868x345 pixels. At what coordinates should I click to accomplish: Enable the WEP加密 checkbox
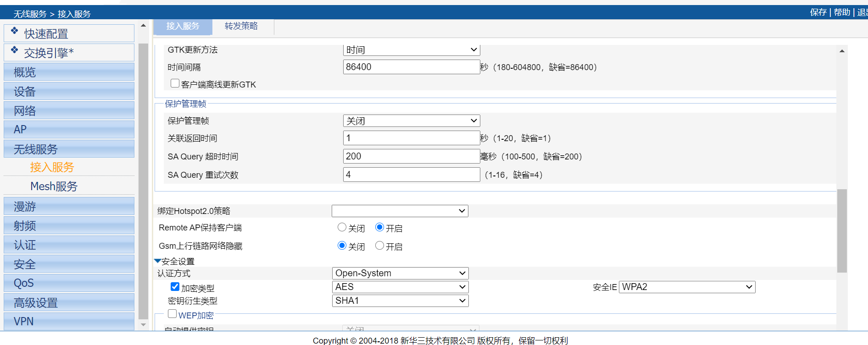172,314
